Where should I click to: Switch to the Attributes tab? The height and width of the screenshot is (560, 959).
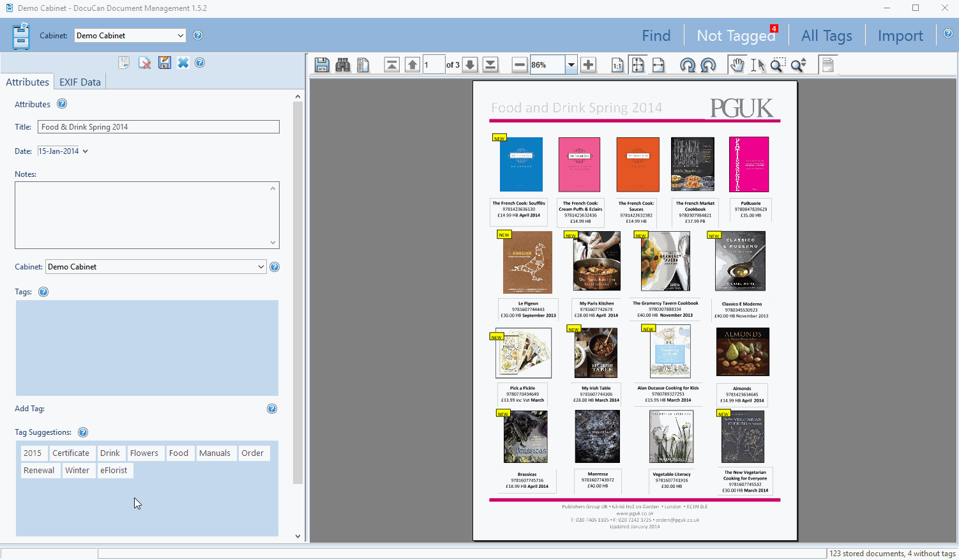click(x=27, y=82)
